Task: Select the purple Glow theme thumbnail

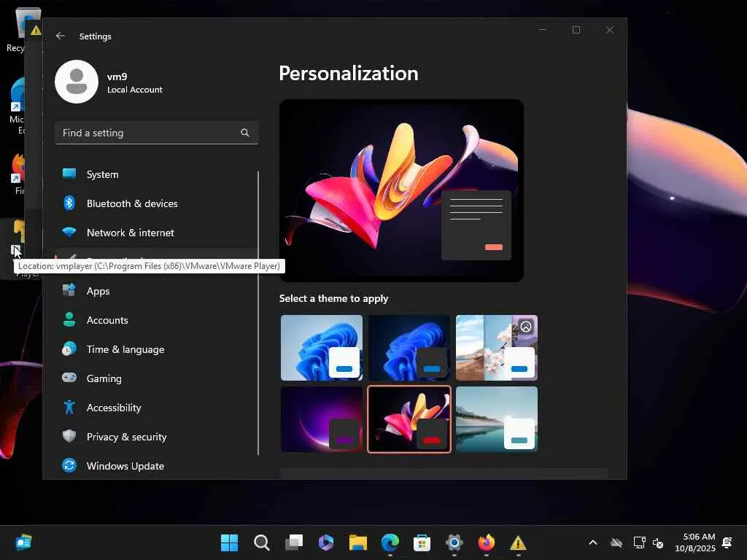Action: 321,419
